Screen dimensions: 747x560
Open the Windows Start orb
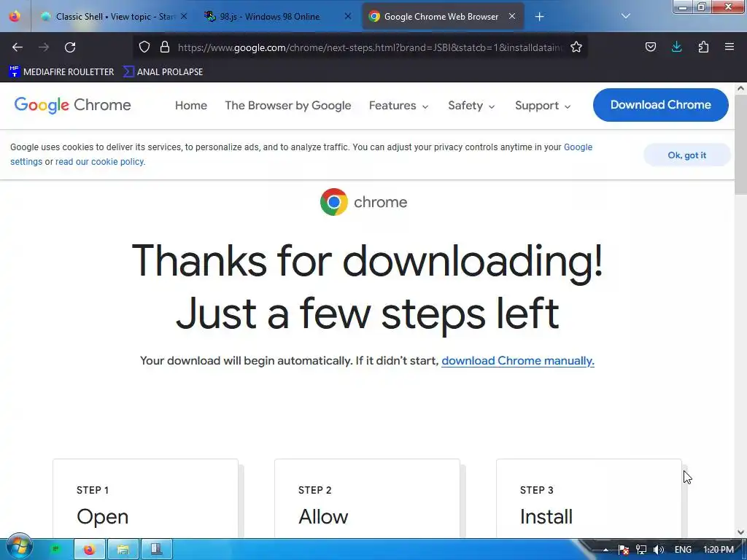pyautogui.click(x=20, y=547)
